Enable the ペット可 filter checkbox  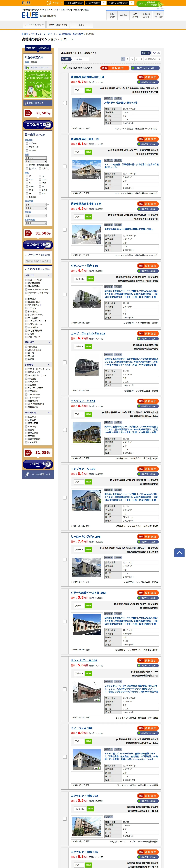click(26, 427)
